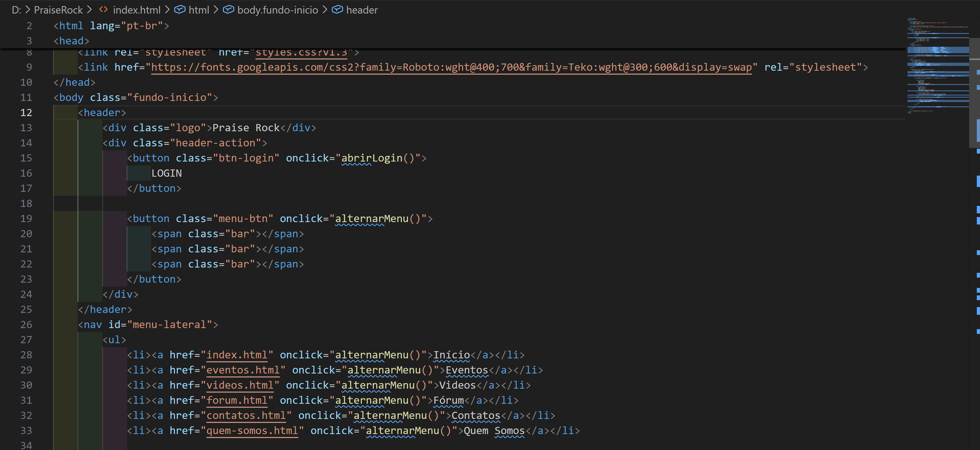Click the chevron separator after index.html
The width and height of the screenshot is (980, 450).
[x=167, y=10]
